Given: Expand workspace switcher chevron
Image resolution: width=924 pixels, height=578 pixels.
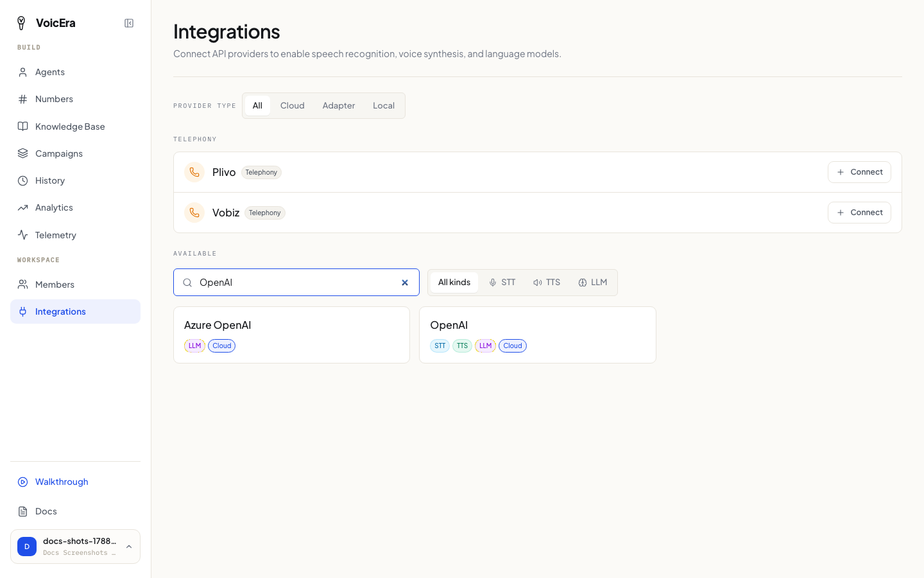Looking at the screenshot, I should pos(129,547).
